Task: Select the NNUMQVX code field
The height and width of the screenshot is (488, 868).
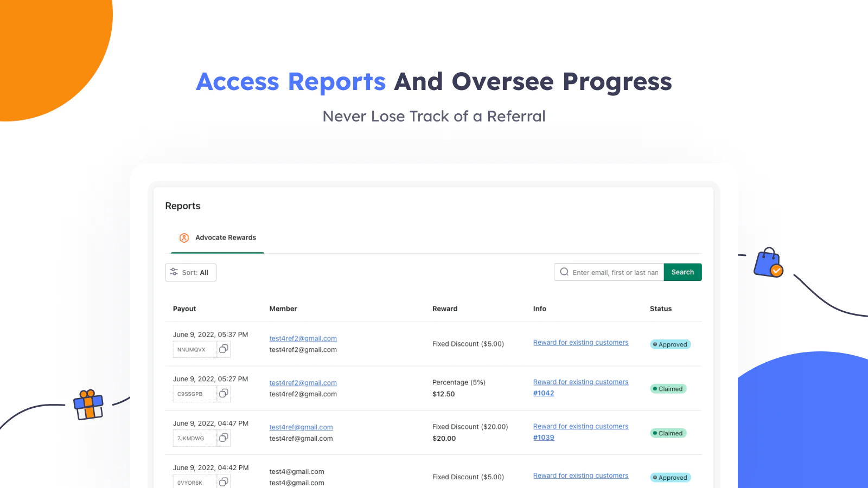Action: (x=195, y=350)
